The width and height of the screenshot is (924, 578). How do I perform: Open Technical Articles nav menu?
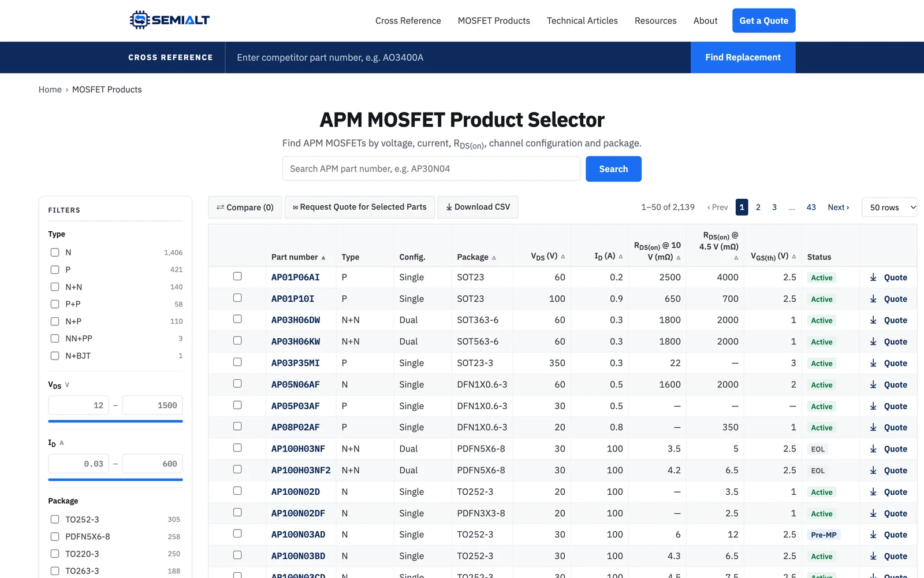pyautogui.click(x=582, y=21)
